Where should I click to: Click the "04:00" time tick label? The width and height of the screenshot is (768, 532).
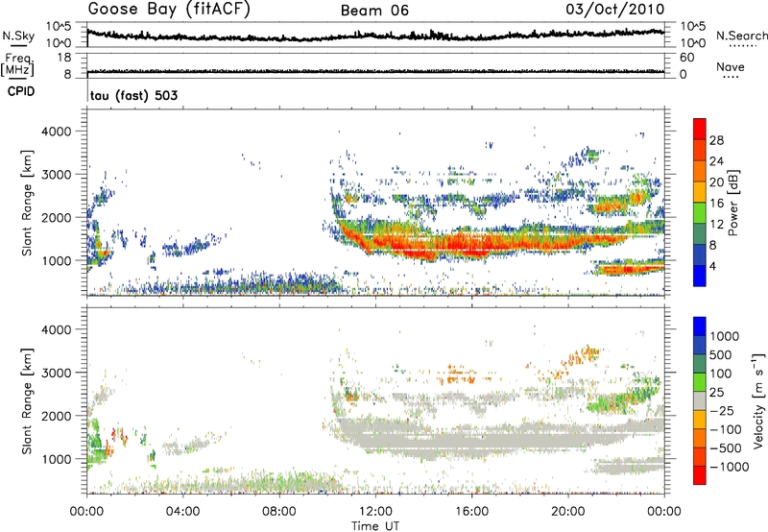[182, 512]
